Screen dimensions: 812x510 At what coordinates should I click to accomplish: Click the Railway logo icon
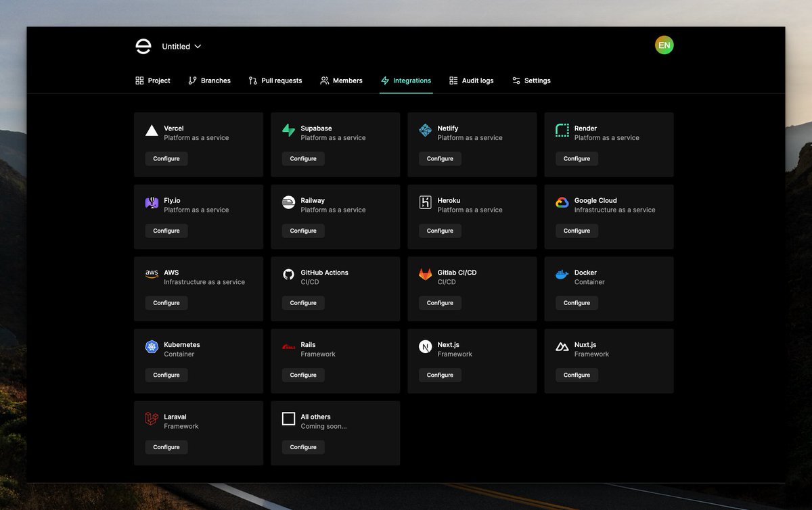pyautogui.click(x=288, y=202)
